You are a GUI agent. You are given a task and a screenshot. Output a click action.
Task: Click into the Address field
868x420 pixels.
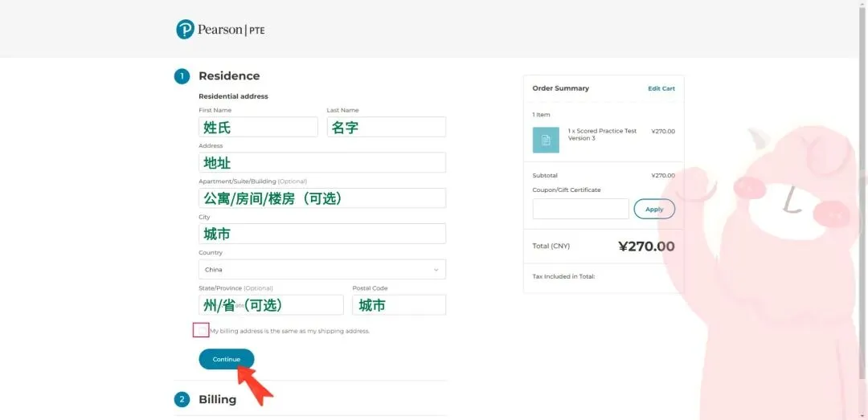click(322, 163)
